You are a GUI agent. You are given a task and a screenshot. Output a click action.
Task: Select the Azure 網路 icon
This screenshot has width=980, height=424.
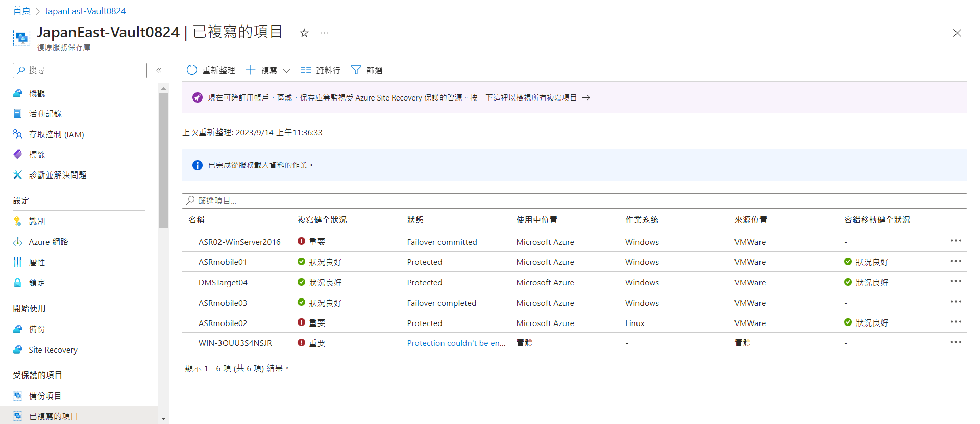click(18, 242)
